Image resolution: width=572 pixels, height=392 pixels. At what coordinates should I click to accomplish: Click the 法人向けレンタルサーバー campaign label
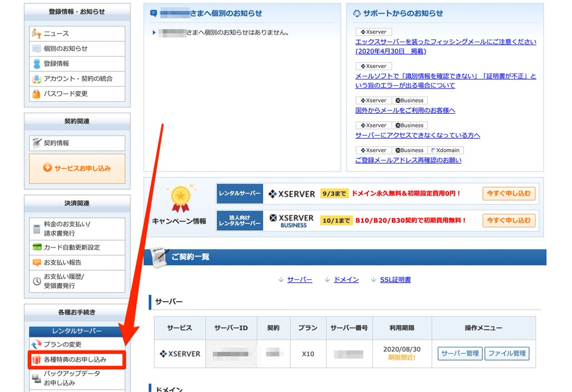coord(240,221)
